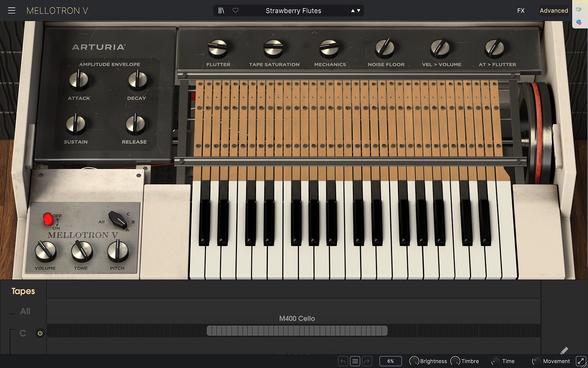The image size is (588, 368).
Task: Toggle the red OFF/ON power switch
Action: (48, 219)
